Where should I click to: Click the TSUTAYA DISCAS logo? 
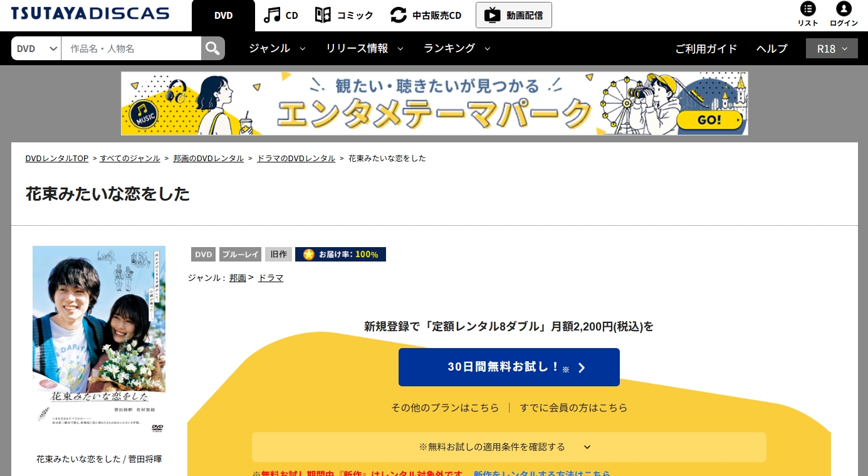pos(90,13)
